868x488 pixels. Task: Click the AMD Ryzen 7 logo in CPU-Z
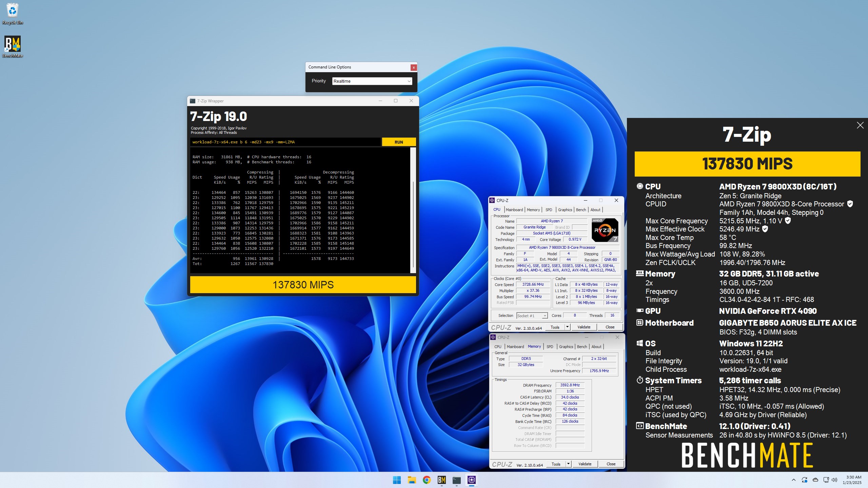[x=605, y=230]
